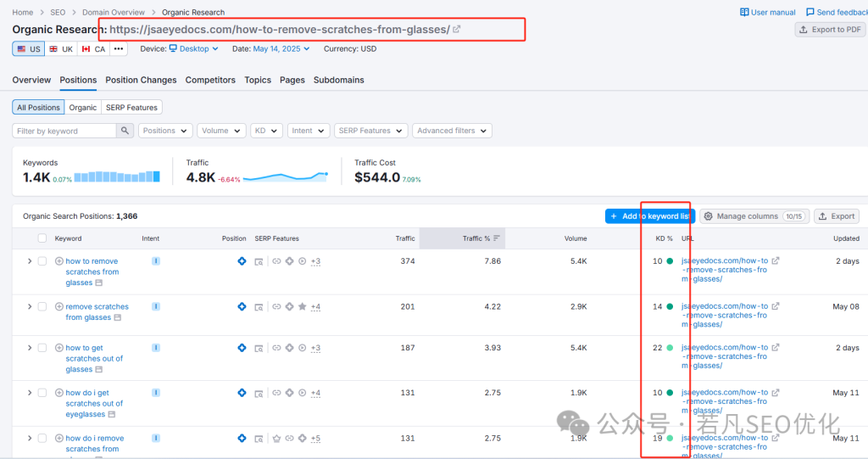Open the Positions filter dropdown
Image resolution: width=868 pixels, height=459 pixels.
164,131
